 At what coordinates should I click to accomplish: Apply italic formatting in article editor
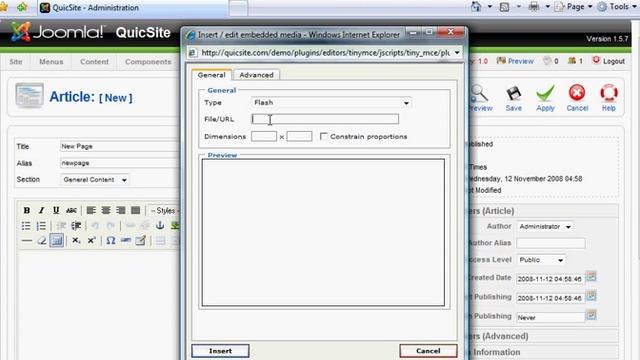(x=41, y=210)
